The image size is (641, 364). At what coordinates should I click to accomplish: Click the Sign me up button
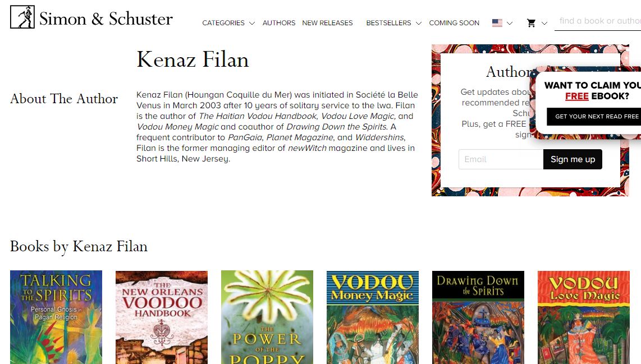click(x=573, y=159)
